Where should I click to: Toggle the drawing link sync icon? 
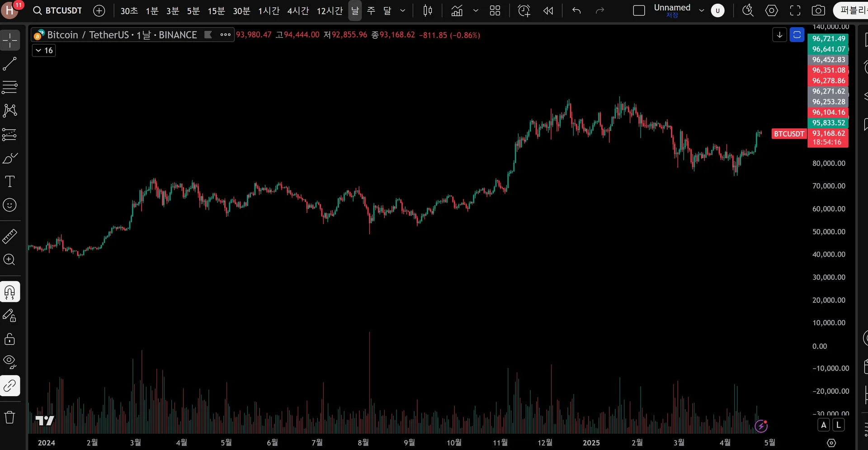point(10,386)
